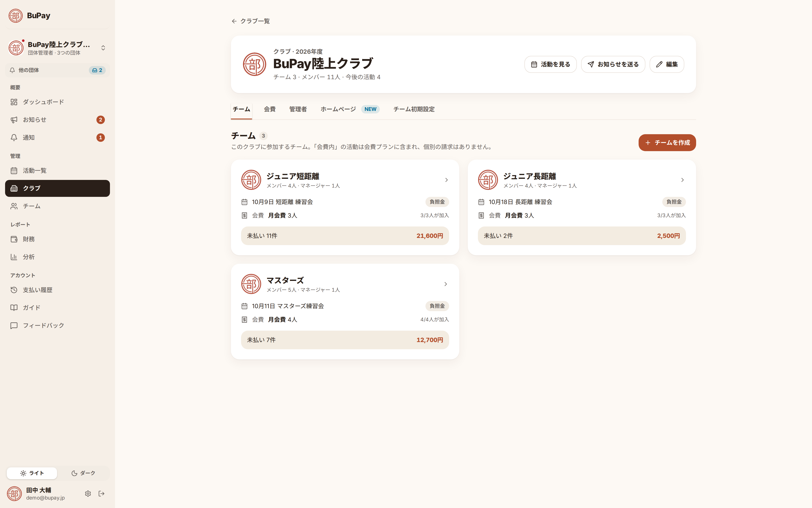Go back to クラブ一覧
This screenshot has width=812, height=508.
point(251,21)
